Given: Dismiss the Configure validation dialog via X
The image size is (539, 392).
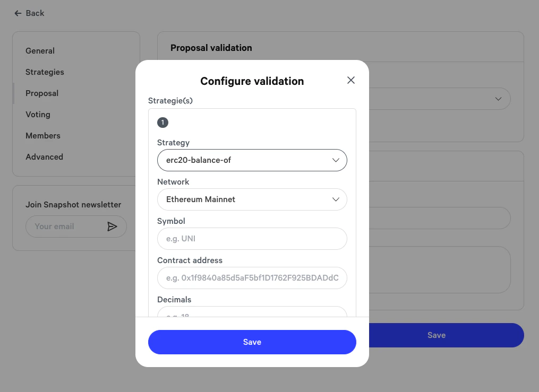Looking at the screenshot, I should (x=350, y=80).
